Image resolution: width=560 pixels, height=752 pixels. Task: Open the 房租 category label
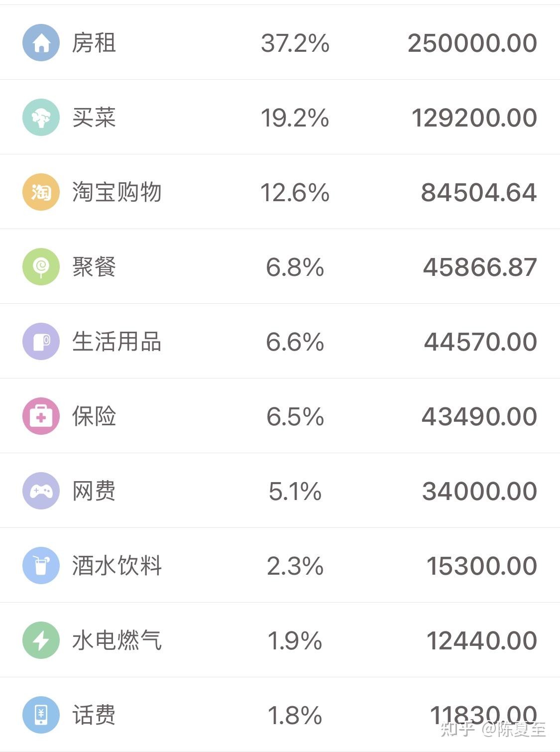coord(94,43)
